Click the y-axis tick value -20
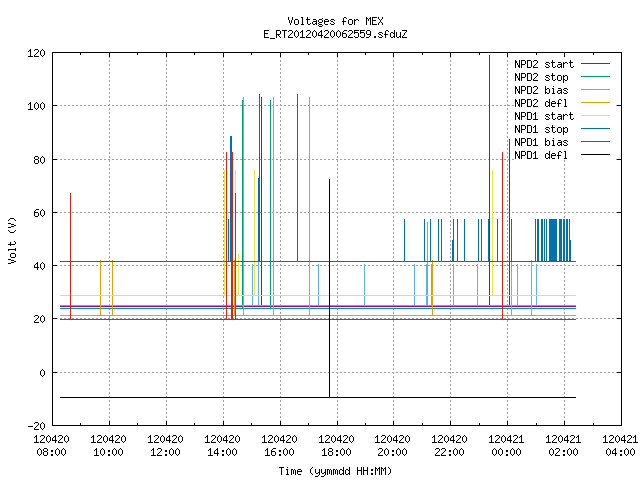640x480 pixels. pos(36,426)
